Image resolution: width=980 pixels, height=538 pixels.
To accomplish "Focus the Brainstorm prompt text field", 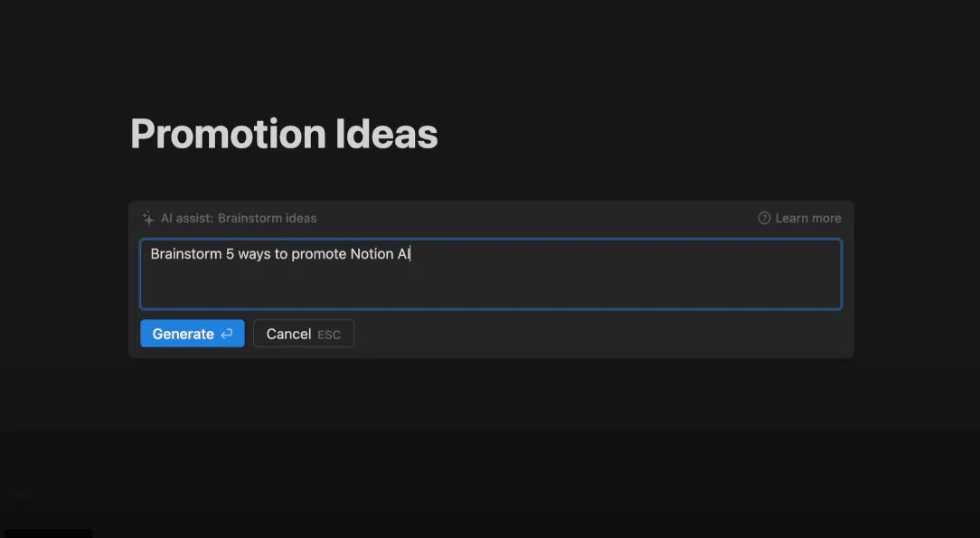I will (491, 274).
